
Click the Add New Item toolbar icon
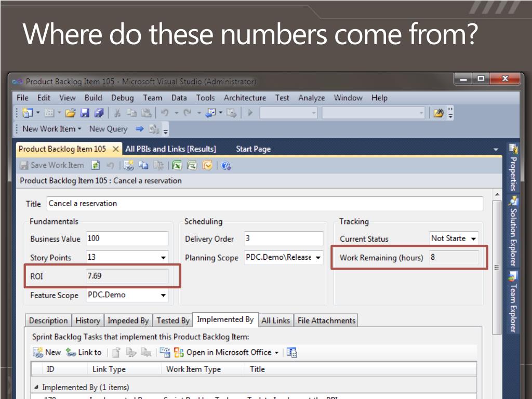tap(49, 113)
